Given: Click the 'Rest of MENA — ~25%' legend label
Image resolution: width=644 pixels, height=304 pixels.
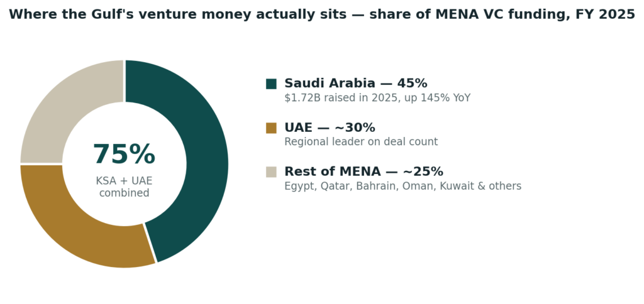Looking at the screenshot, I should pyautogui.click(x=364, y=171).
